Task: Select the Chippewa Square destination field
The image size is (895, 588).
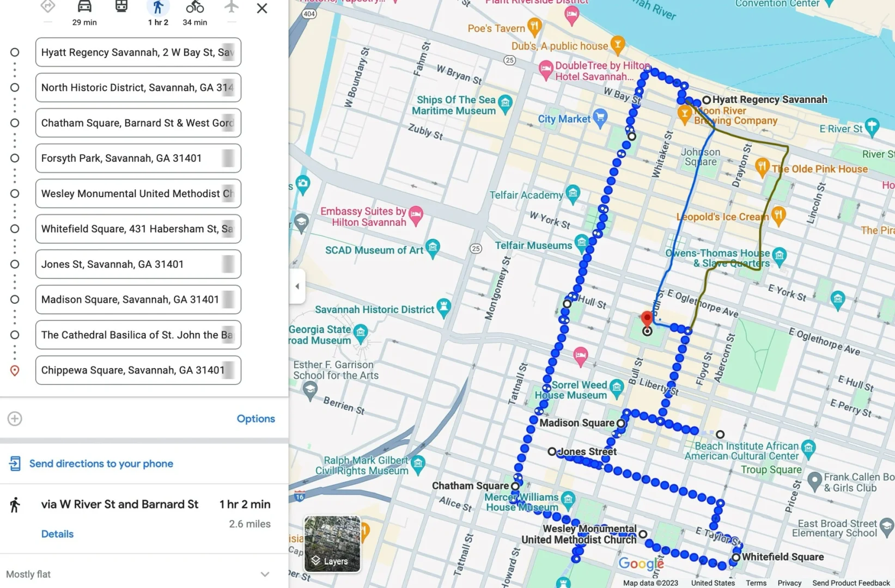Action: [138, 370]
